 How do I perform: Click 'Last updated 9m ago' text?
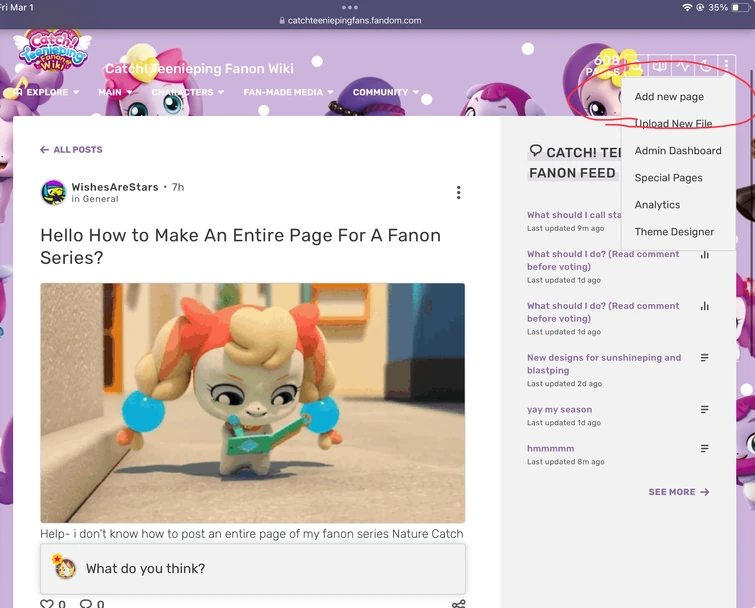click(x=565, y=228)
